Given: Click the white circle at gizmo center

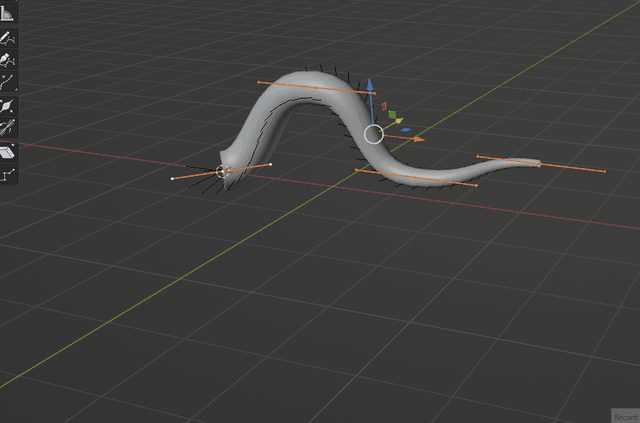Looking at the screenshot, I should click(373, 134).
